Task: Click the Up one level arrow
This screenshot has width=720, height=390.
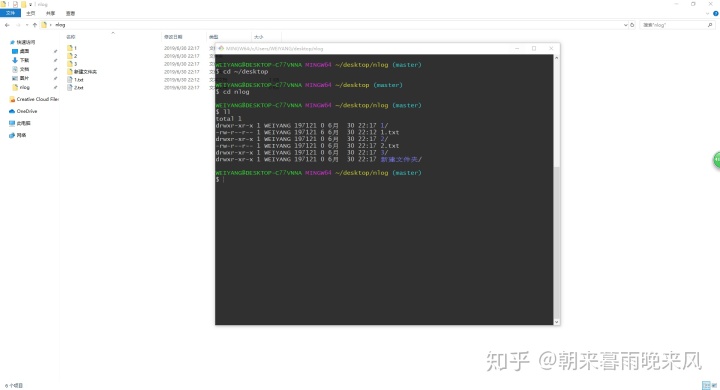Action: tap(34, 25)
